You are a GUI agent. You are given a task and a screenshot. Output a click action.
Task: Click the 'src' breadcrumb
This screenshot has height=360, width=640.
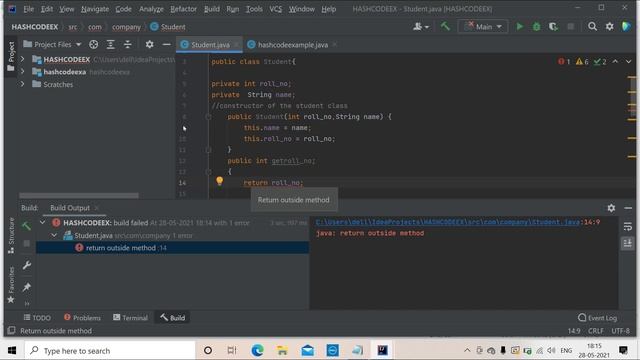[x=73, y=27]
